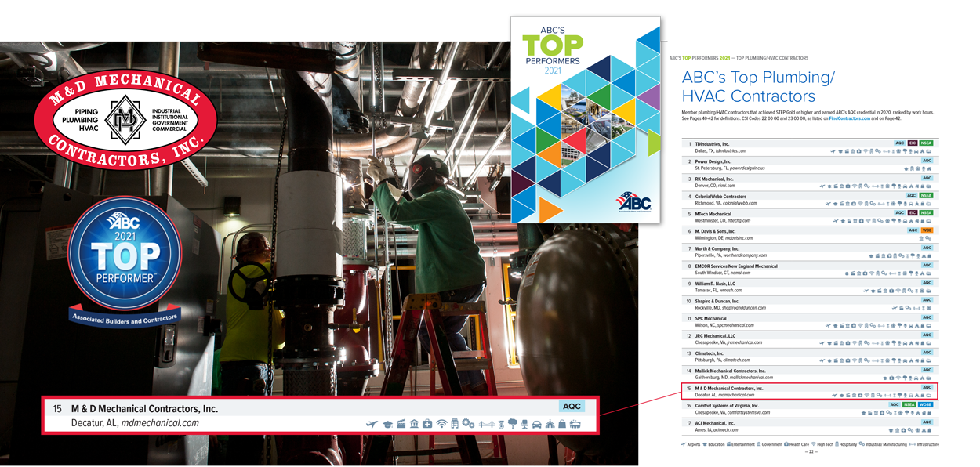980x467 pixels.
Task: Open the FindContractors.com link in the intro paragraph
Action: [850, 118]
